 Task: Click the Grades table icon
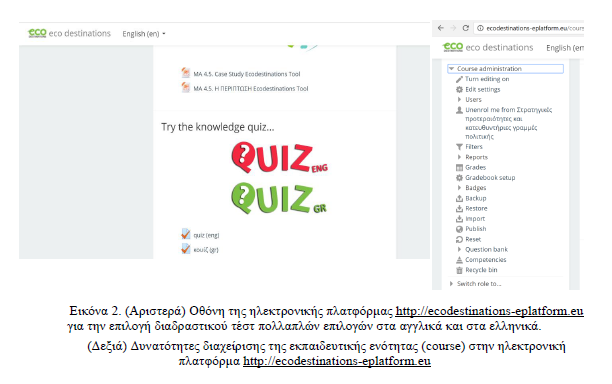click(459, 167)
